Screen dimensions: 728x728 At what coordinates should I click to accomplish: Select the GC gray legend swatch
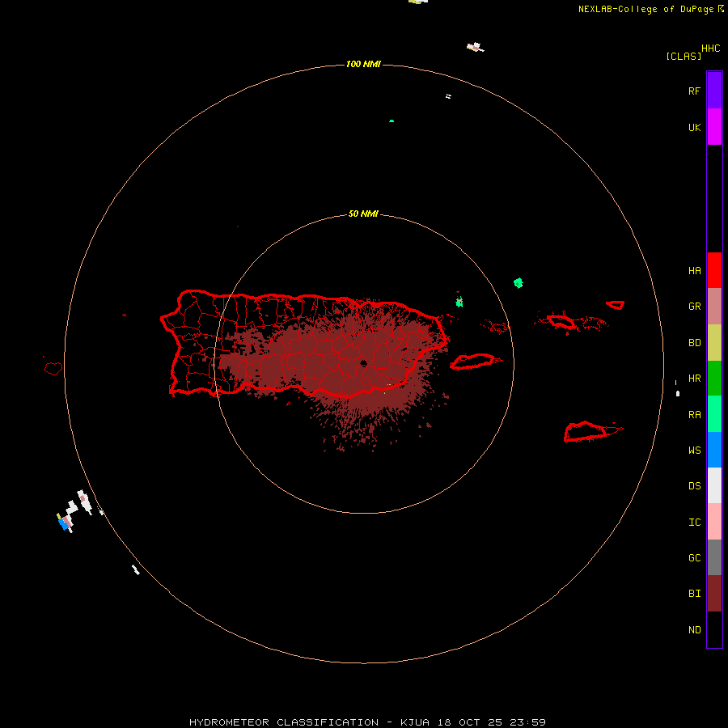click(714, 557)
